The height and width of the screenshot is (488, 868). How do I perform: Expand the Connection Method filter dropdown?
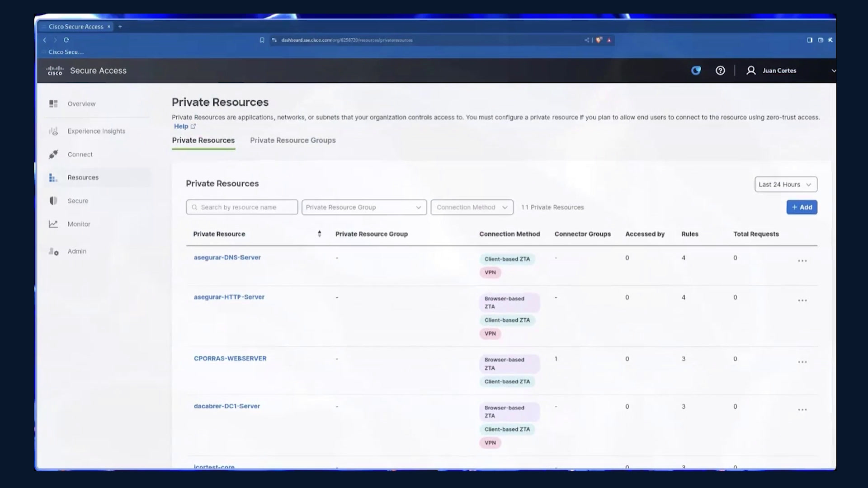[x=472, y=207]
